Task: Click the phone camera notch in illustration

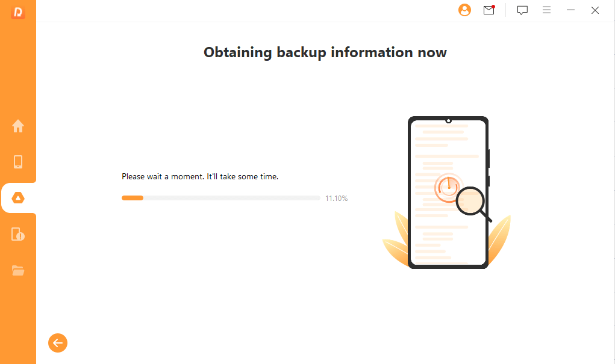Action: [448, 120]
